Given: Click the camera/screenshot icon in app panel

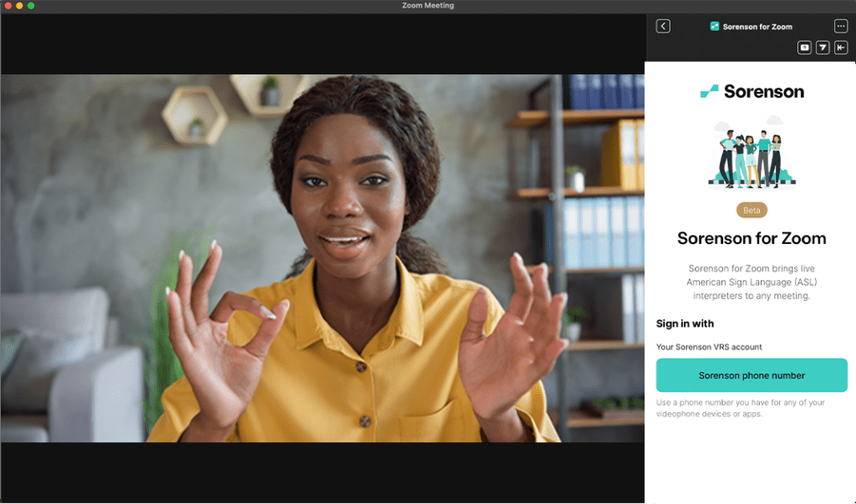Looking at the screenshot, I should click(804, 48).
